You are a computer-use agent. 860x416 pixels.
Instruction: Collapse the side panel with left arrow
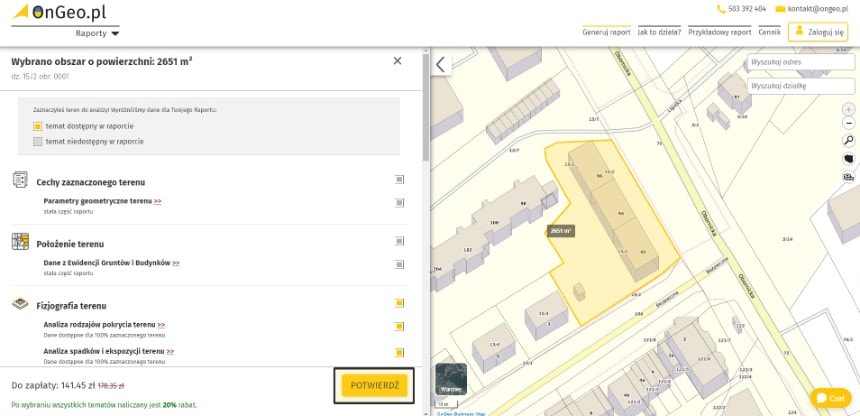point(440,64)
